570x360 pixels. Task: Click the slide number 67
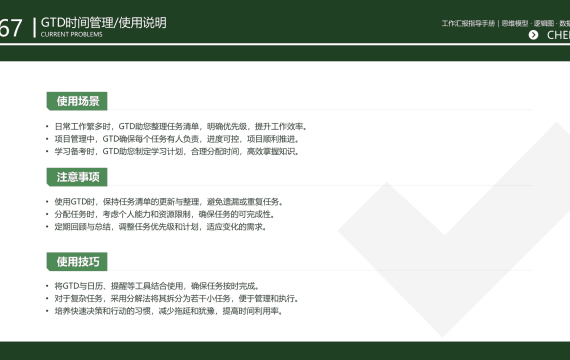[x=11, y=28]
